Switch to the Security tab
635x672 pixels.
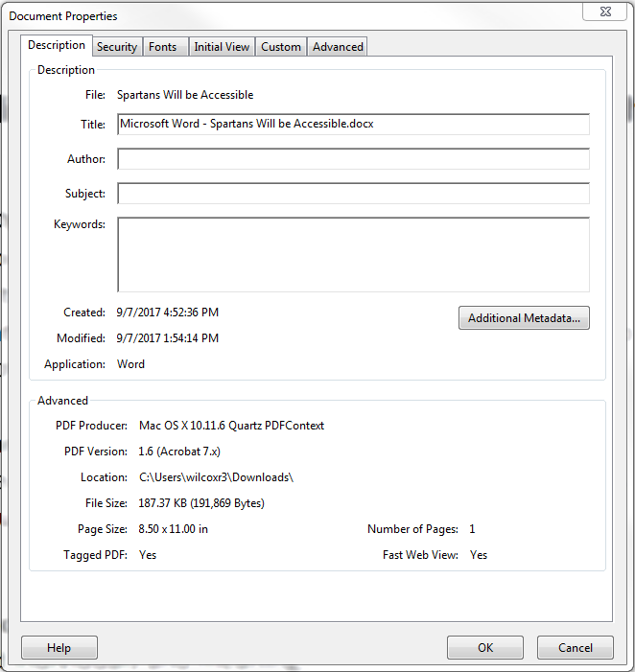(117, 46)
